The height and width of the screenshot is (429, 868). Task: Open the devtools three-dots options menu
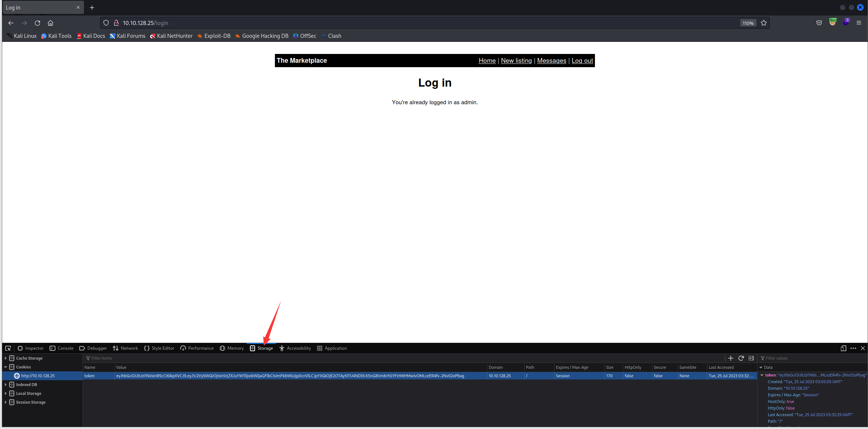(853, 348)
